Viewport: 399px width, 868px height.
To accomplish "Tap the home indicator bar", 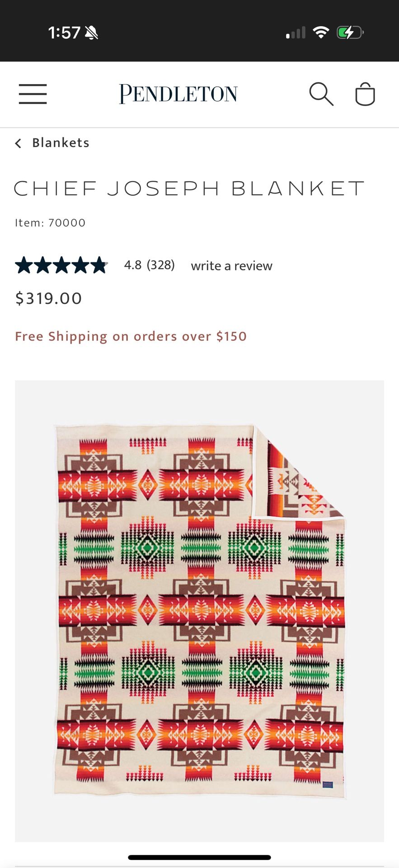I will point(199,857).
